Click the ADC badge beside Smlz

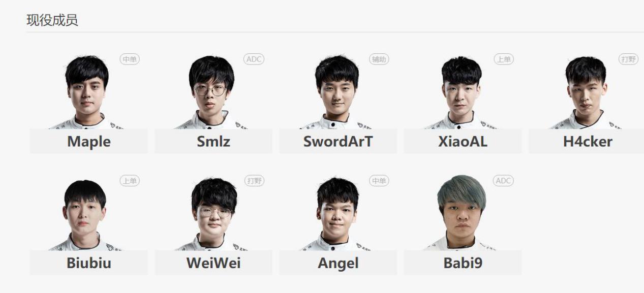point(254,59)
